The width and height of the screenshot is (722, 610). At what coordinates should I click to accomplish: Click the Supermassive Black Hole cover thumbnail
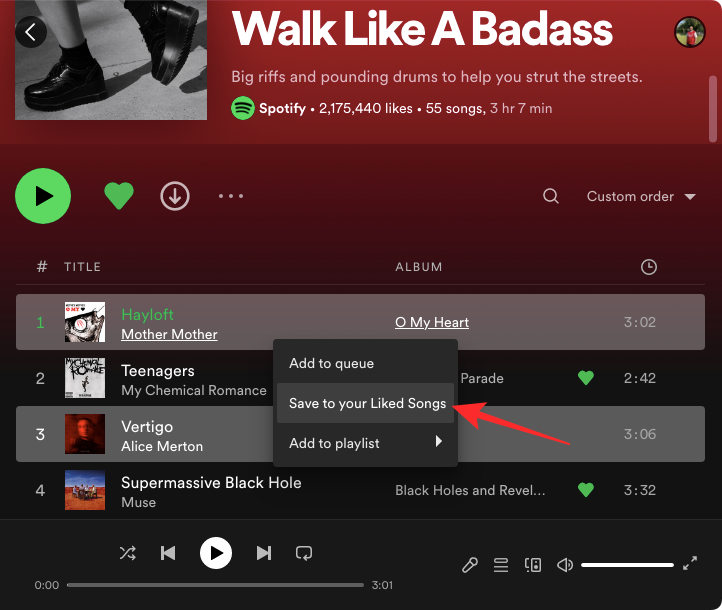85,490
